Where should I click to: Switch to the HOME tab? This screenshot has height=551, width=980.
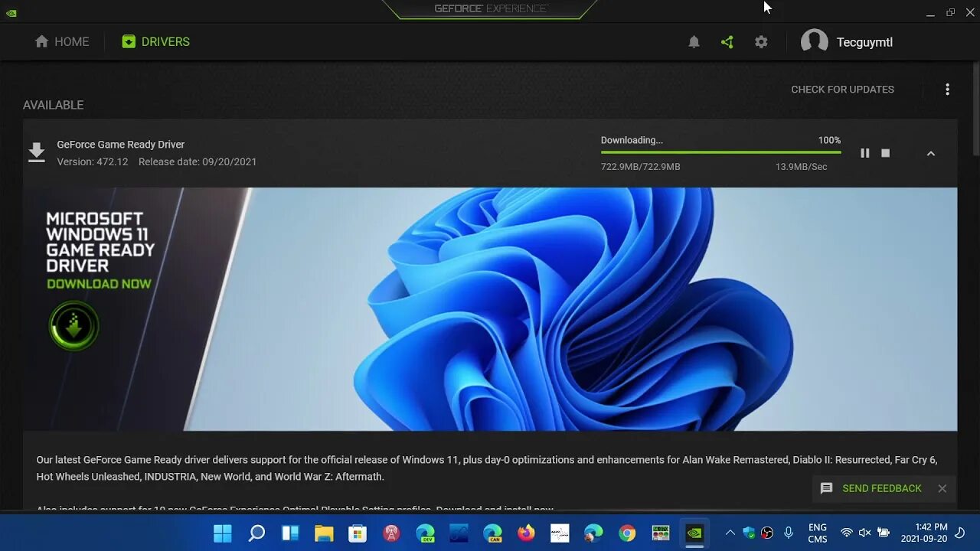point(62,42)
